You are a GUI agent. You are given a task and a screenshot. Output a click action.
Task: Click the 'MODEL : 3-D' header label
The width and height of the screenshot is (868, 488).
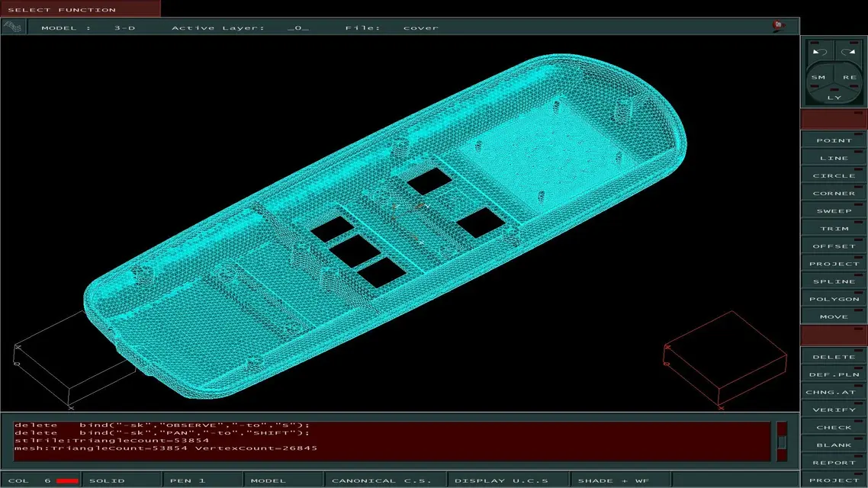point(88,27)
